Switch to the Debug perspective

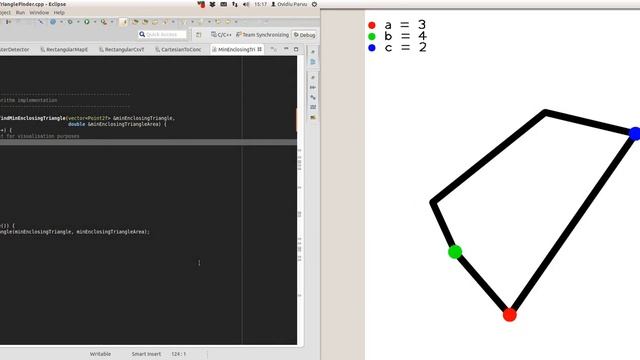pyautogui.click(x=304, y=35)
